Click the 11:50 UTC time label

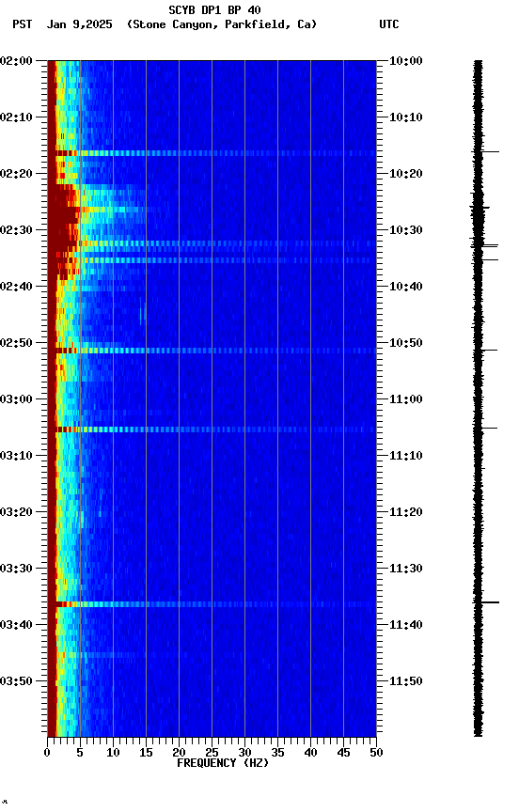coord(406,681)
